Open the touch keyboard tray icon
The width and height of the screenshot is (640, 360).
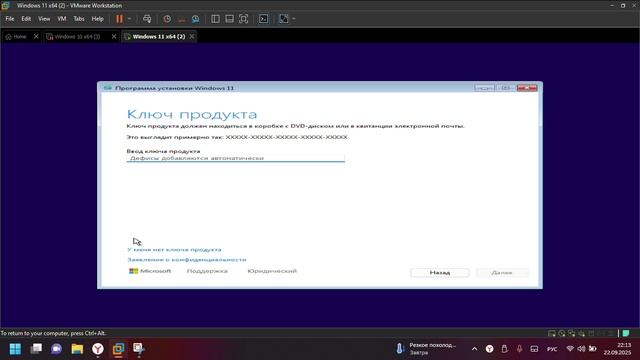click(534, 349)
